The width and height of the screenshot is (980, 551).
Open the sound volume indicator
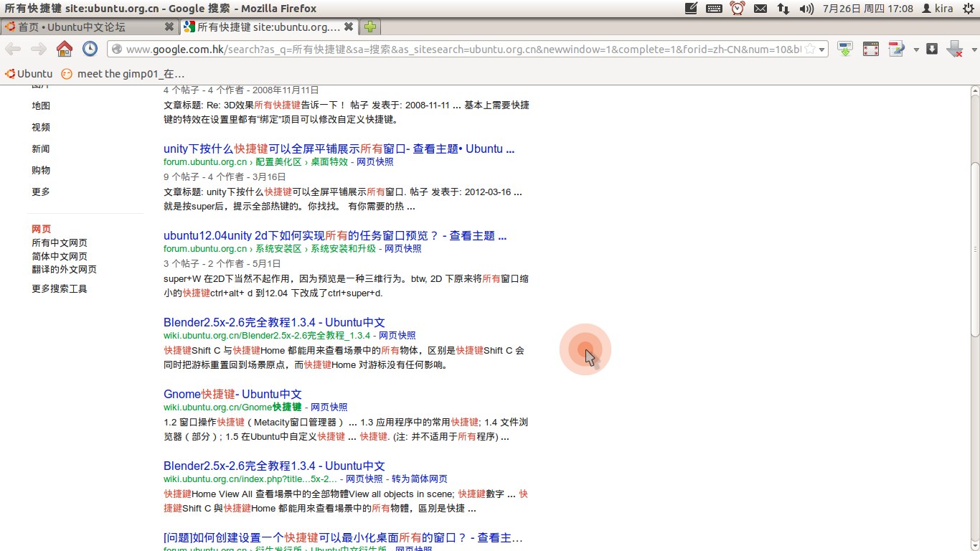(806, 9)
